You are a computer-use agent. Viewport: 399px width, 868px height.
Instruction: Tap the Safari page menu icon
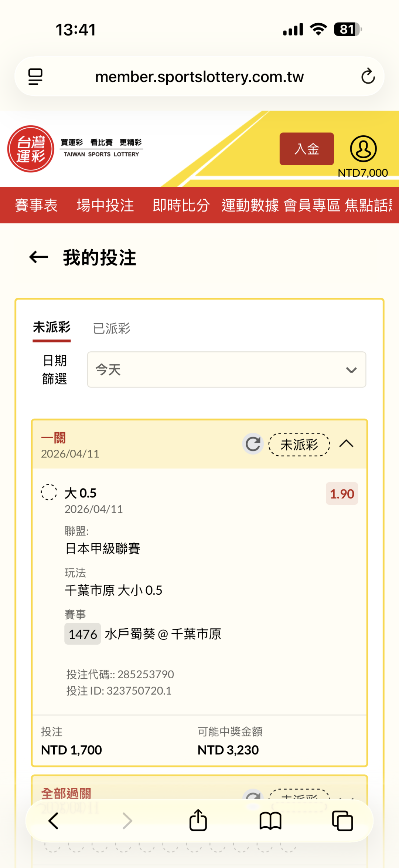[x=35, y=77]
